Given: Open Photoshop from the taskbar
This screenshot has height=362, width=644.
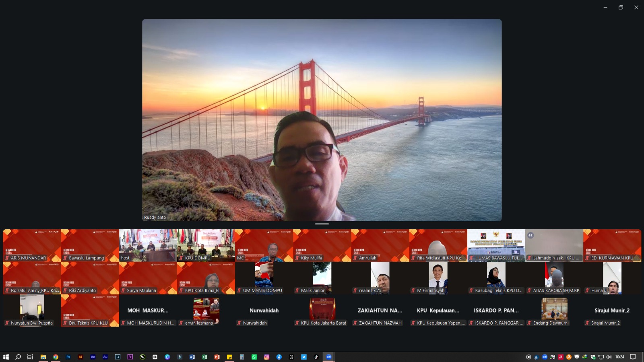Looking at the screenshot, I should point(68,357).
